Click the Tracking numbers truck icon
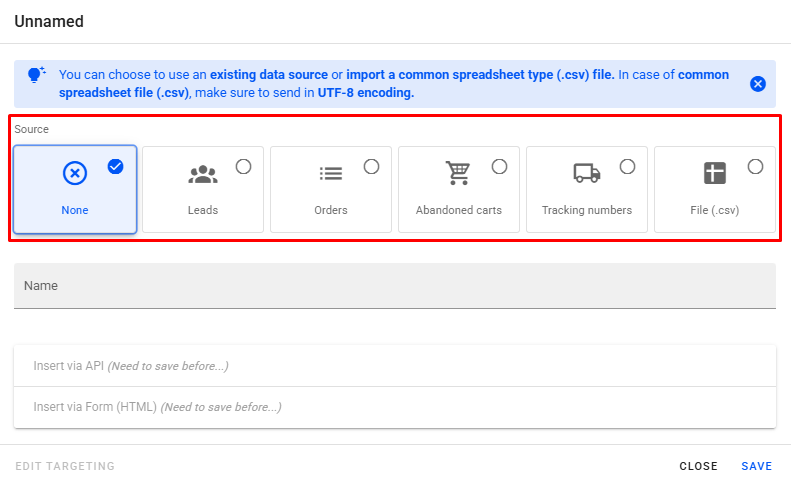 tap(587, 173)
